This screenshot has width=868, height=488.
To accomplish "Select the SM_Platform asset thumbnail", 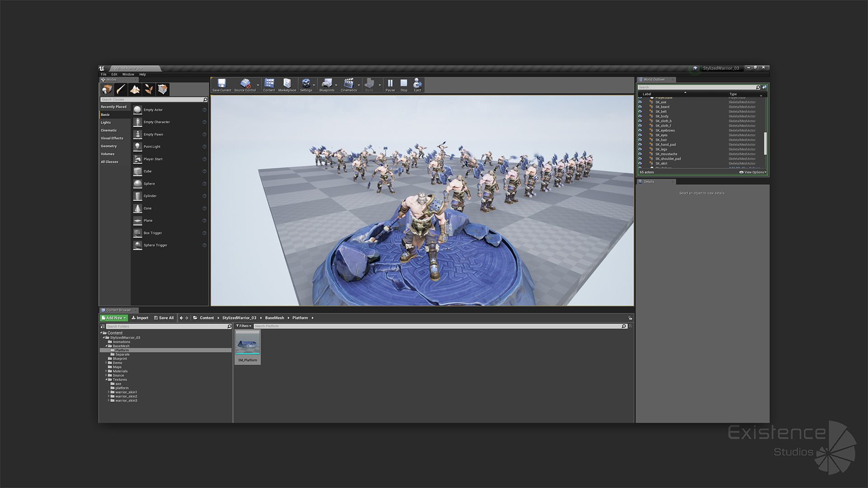I will point(248,343).
